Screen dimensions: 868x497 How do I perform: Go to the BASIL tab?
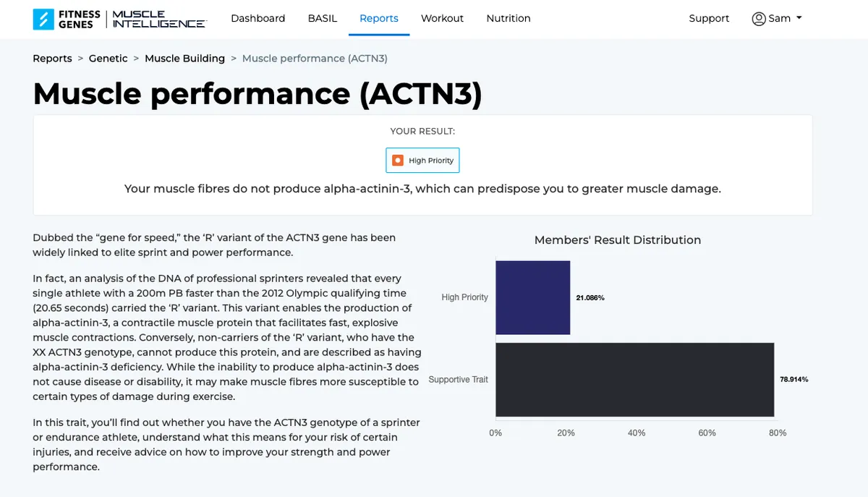point(323,18)
